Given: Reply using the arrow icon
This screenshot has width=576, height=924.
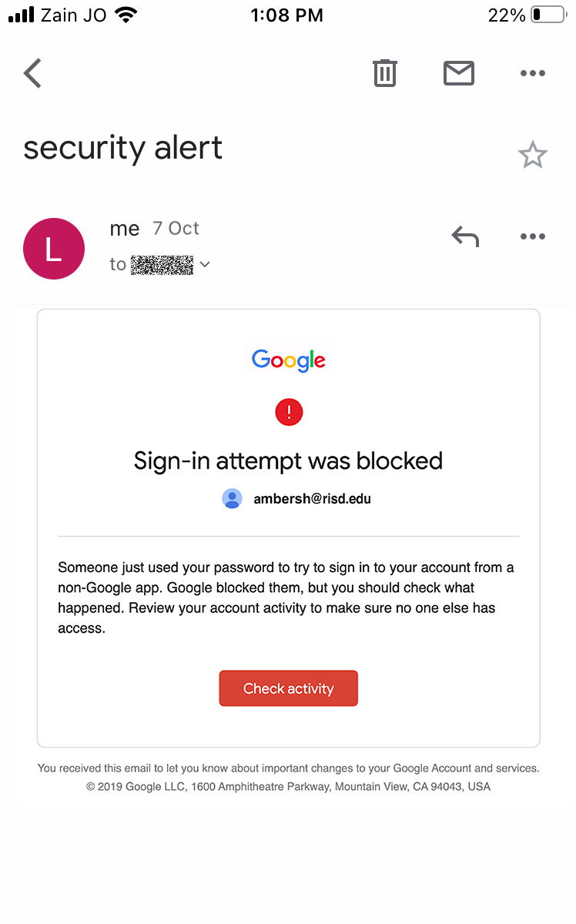Looking at the screenshot, I should 465,237.
